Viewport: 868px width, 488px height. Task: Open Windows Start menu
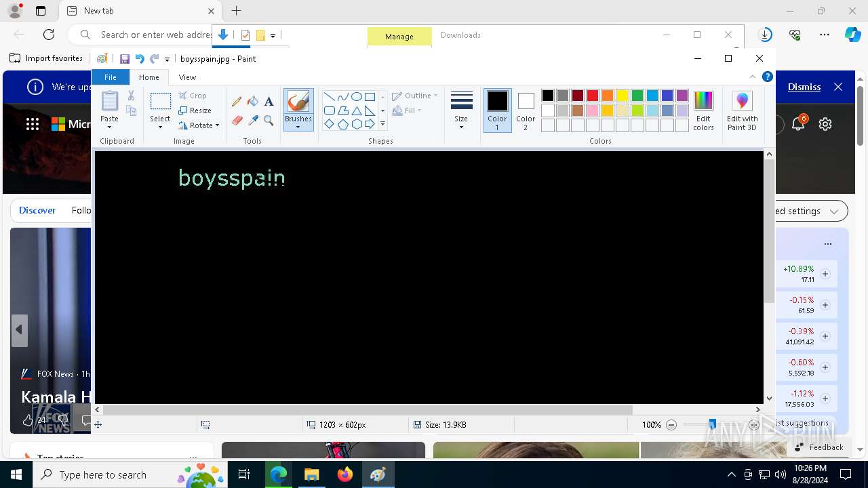tap(16, 474)
